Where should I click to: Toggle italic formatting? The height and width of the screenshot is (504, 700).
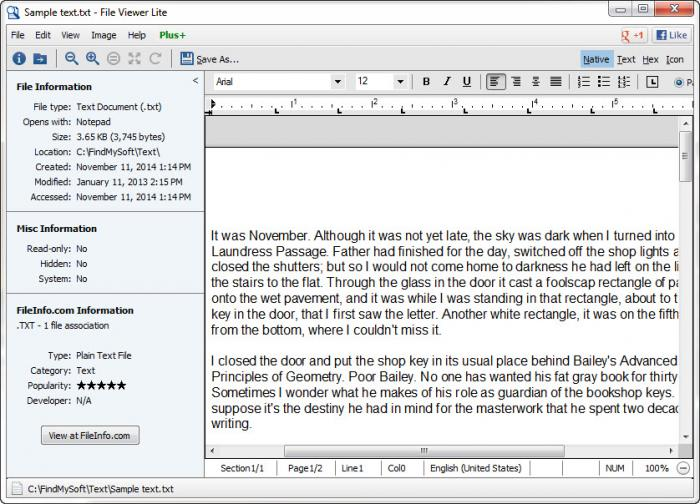pyautogui.click(x=446, y=82)
